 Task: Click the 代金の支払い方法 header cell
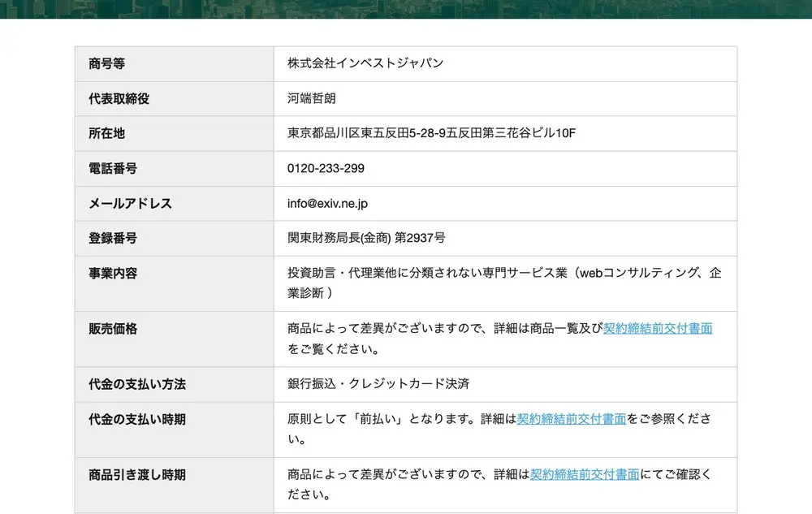[175, 385]
